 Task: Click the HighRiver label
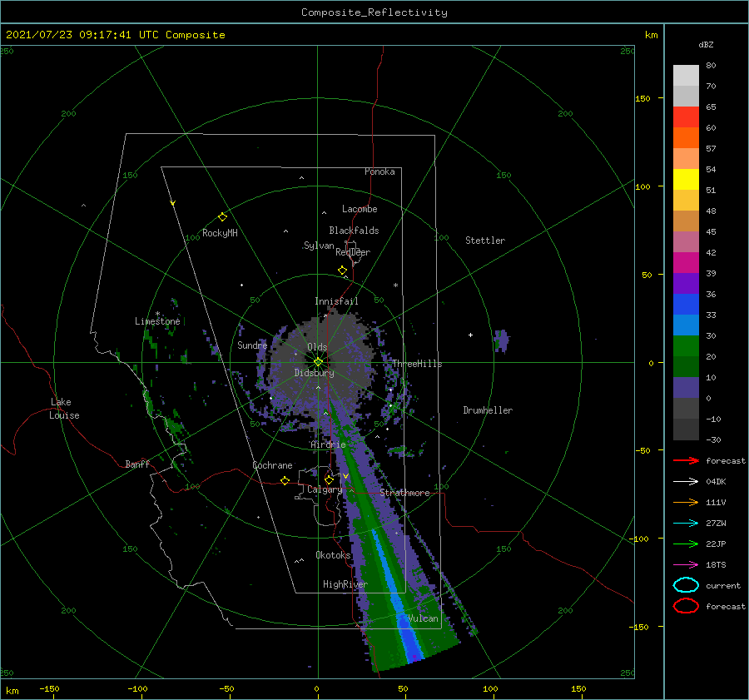pyautogui.click(x=345, y=584)
